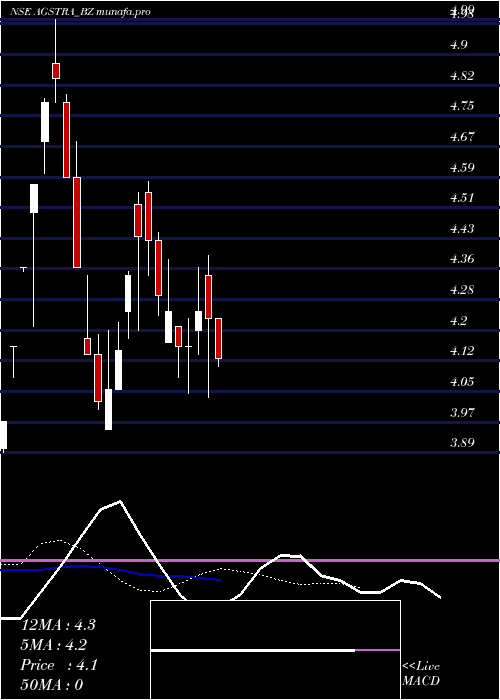Select the 4.67 price axis label
The width and height of the screenshot is (500, 700).
462,137
